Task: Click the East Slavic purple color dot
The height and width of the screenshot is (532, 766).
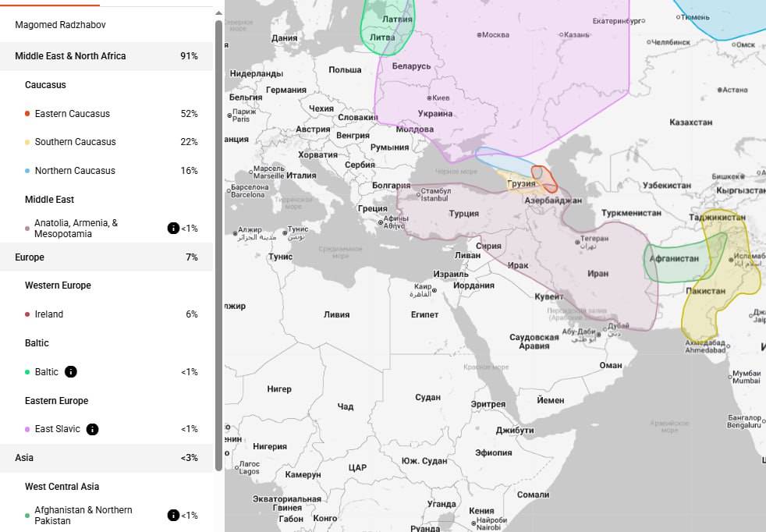Action: [x=27, y=429]
